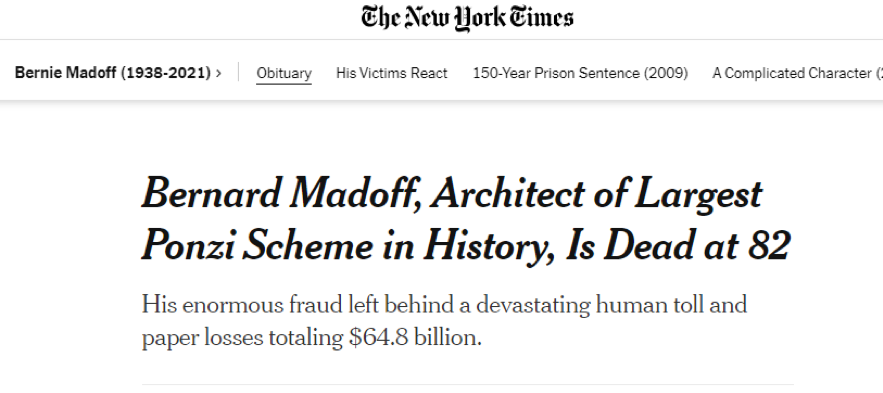Viewport: 883px width, 393px height.
Task: Click The New York Times logo
Action: coord(467,17)
